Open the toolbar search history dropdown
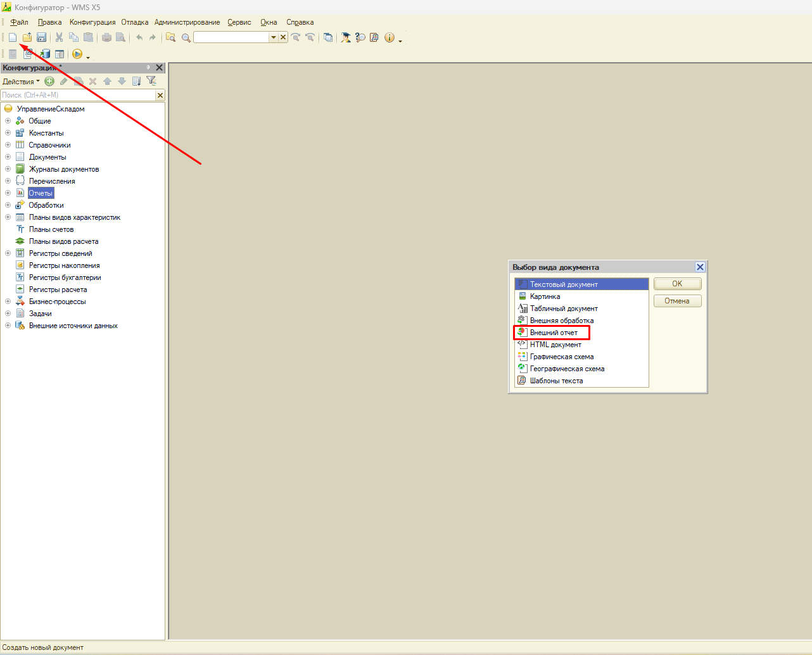Screen dimensions: 812x655 [274, 37]
